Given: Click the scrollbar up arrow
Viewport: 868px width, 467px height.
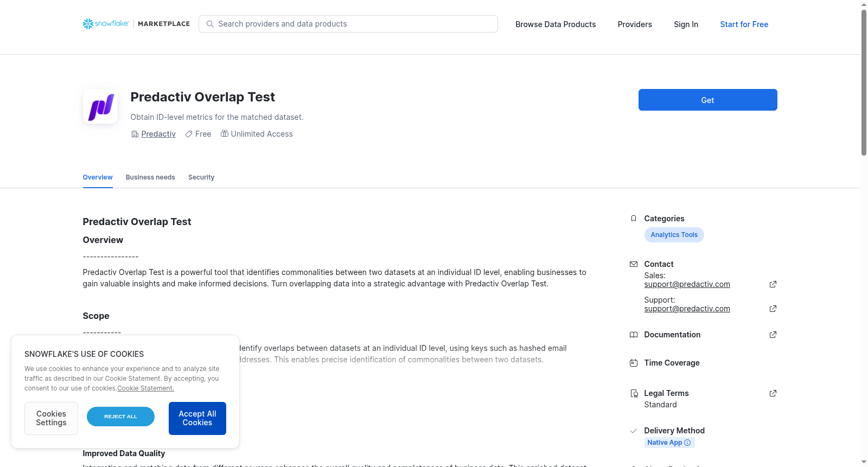Looking at the screenshot, I should click(x=864, y=4).
